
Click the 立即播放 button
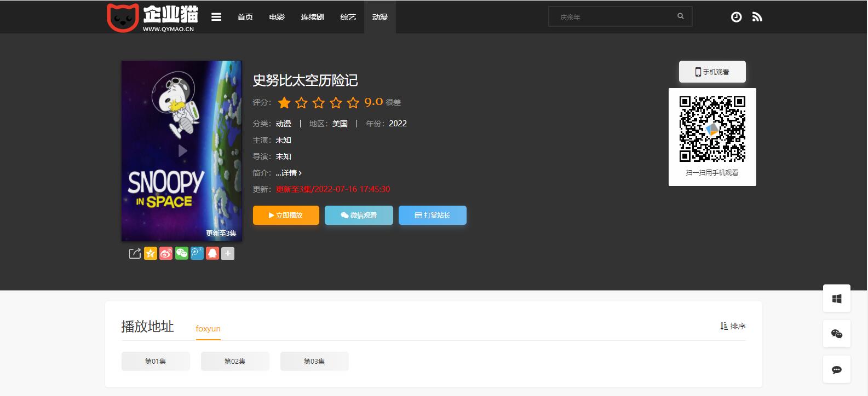click(286, 216)
